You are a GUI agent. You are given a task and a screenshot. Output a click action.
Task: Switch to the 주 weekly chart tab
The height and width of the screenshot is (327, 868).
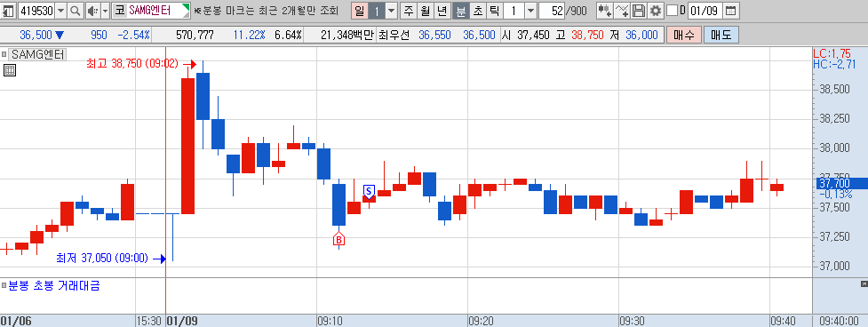tap(409, 11)
